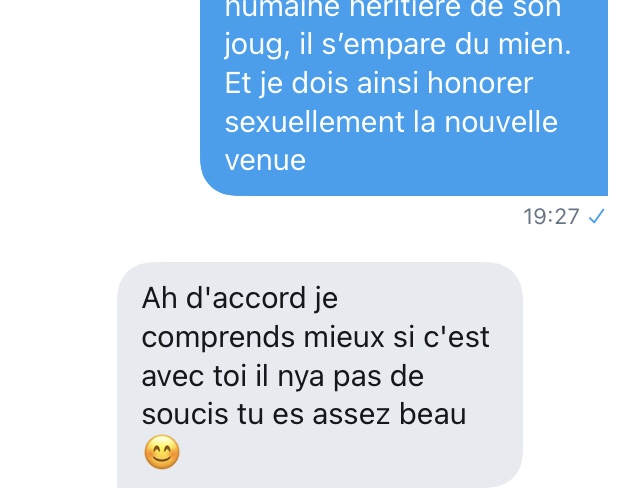Select the gray received message bubble
This screenshot has width=640, height=490.
[x=320, y=375]
